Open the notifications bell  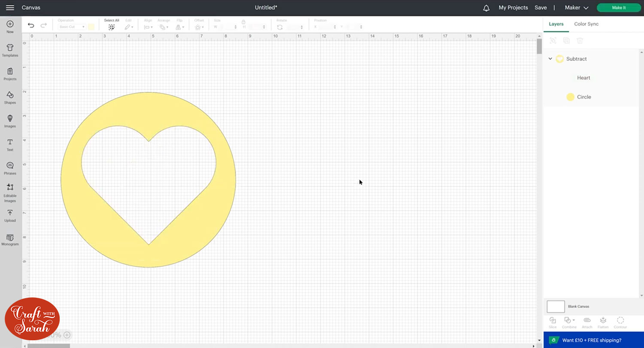click(486, 8)
